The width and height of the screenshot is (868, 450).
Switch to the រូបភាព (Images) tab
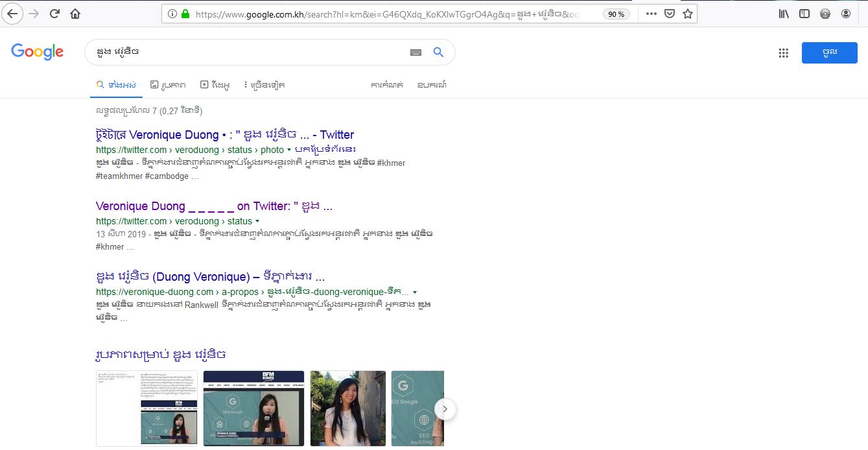pyautogui.click(x=168, y=84)
